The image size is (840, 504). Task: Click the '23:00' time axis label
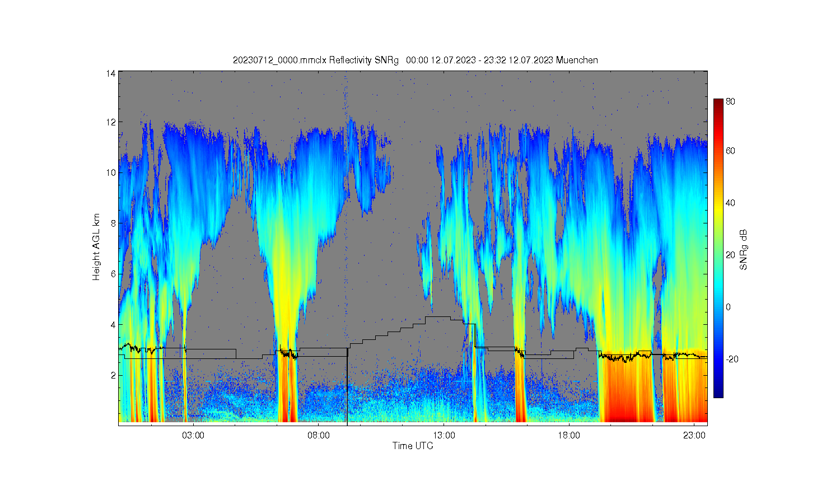[694, 435]
